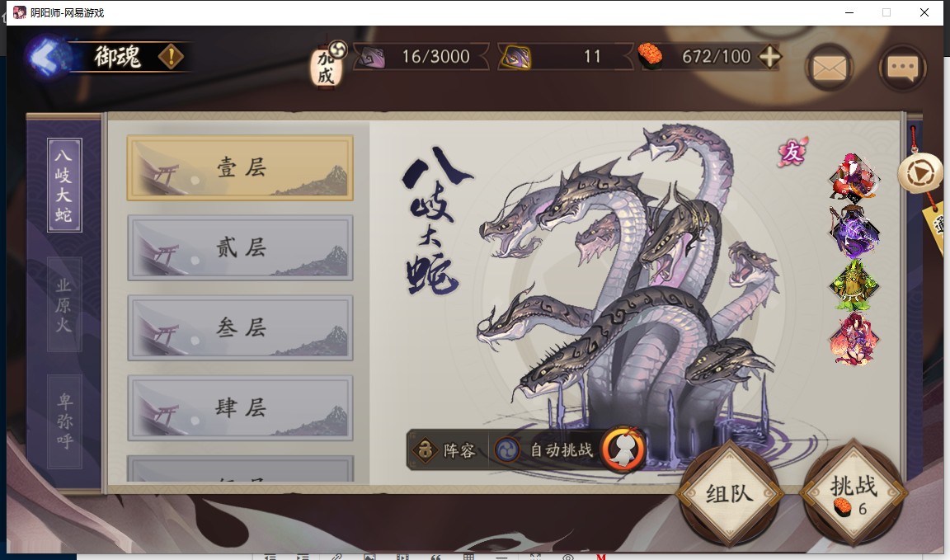Choose the 叁层 stage
The image size is (950, 560).
click(240, 328)
